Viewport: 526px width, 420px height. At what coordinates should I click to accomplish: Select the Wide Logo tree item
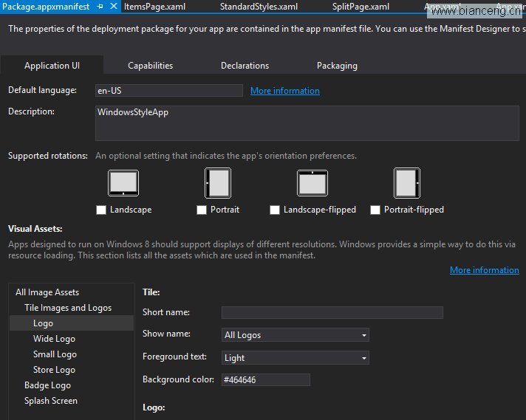(54, 339)
